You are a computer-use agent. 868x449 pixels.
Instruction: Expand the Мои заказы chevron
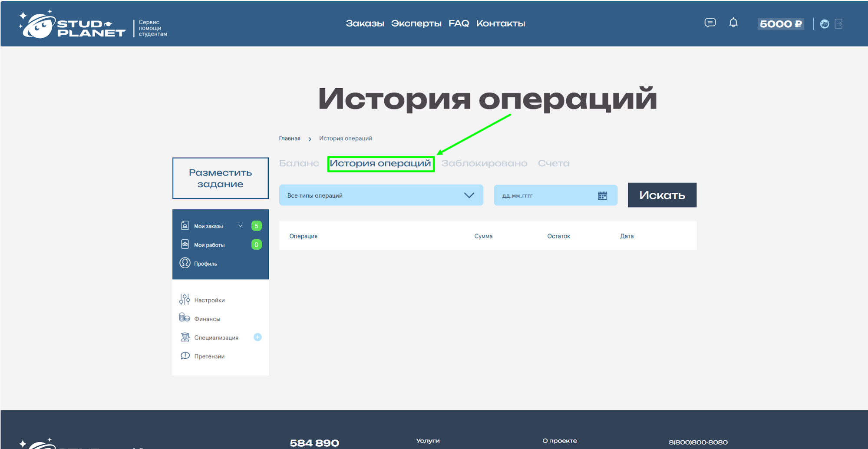click(240, 226)
